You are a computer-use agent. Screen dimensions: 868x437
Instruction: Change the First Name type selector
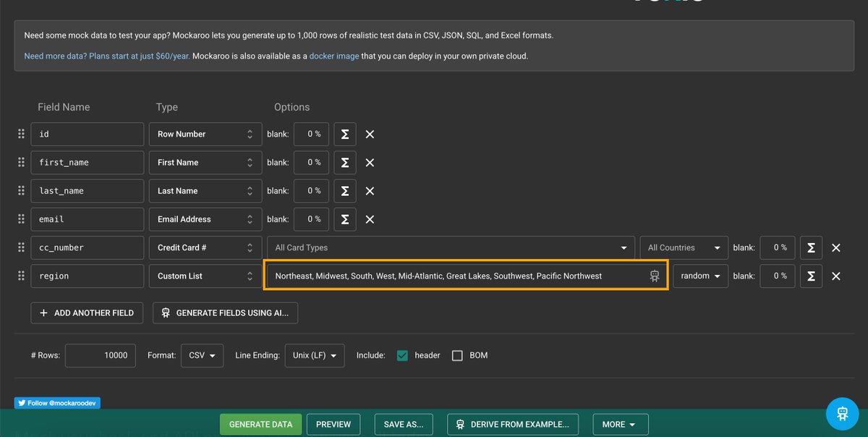[x=205, y=162]
